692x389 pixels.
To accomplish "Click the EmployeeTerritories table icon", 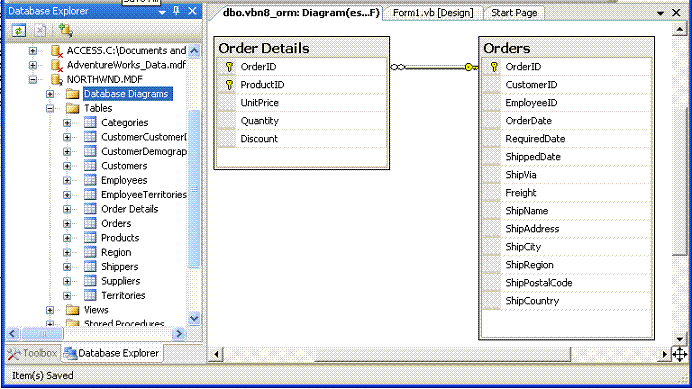I will coord(90,195).
